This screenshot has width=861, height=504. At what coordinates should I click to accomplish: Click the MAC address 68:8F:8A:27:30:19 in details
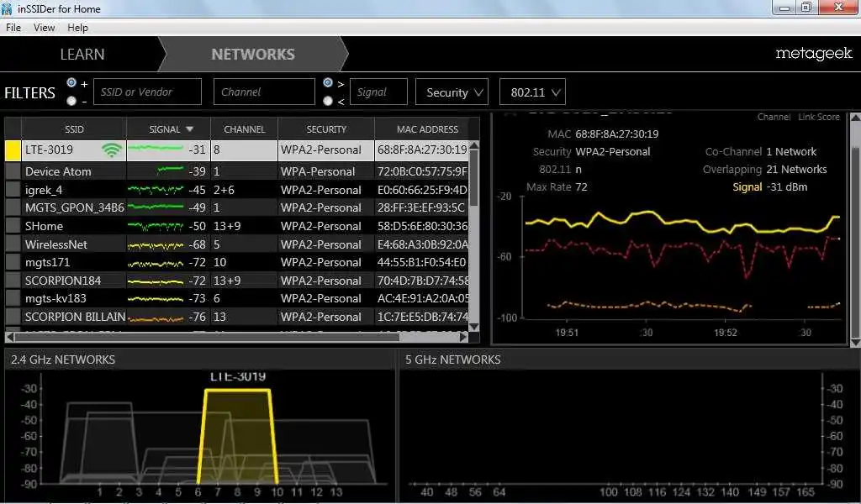tap(616, 134)
